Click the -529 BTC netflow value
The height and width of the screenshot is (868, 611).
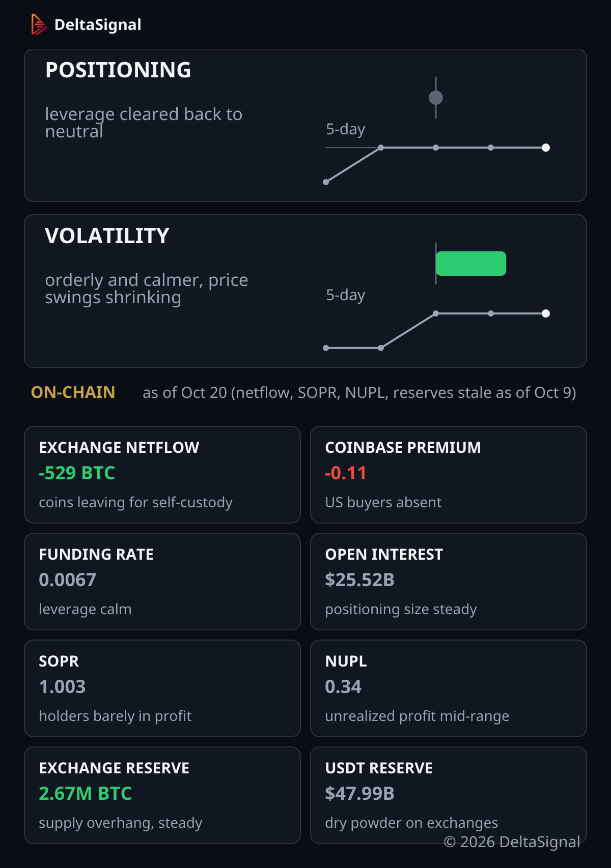(77, 473)
